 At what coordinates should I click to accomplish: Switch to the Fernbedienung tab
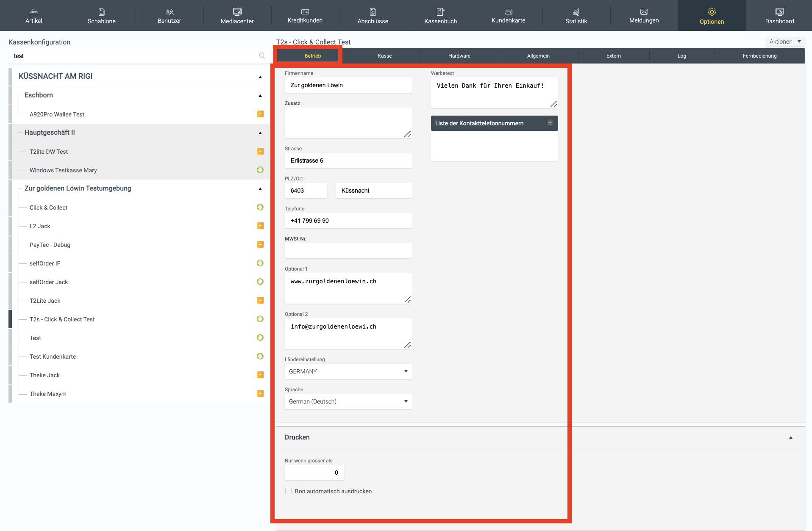(759, 56)
